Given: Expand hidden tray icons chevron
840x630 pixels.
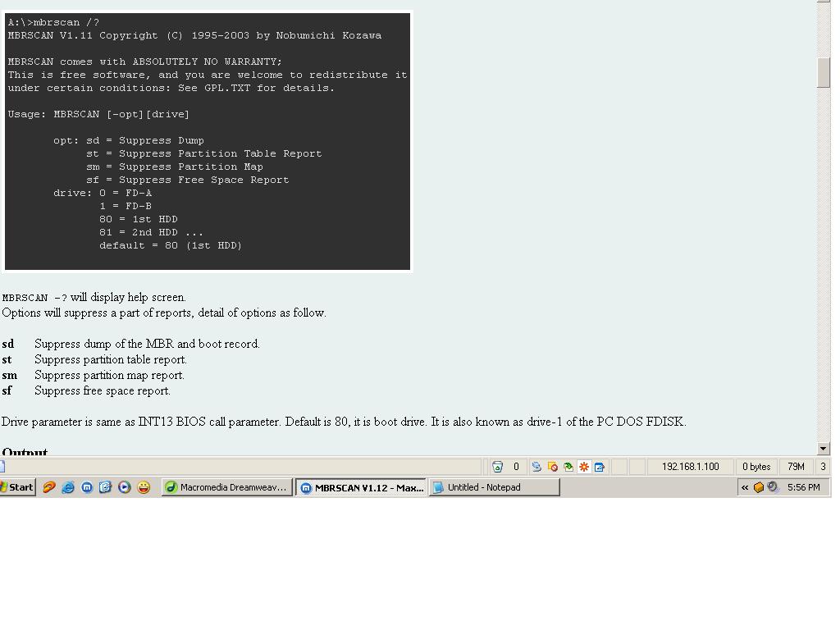Looking at the screenshot, I should tap(745, 487).
